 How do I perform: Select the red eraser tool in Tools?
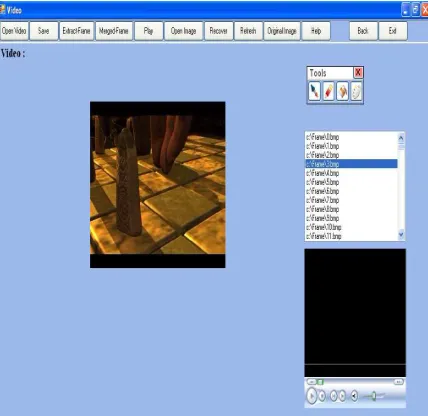[x=328, y=91]
